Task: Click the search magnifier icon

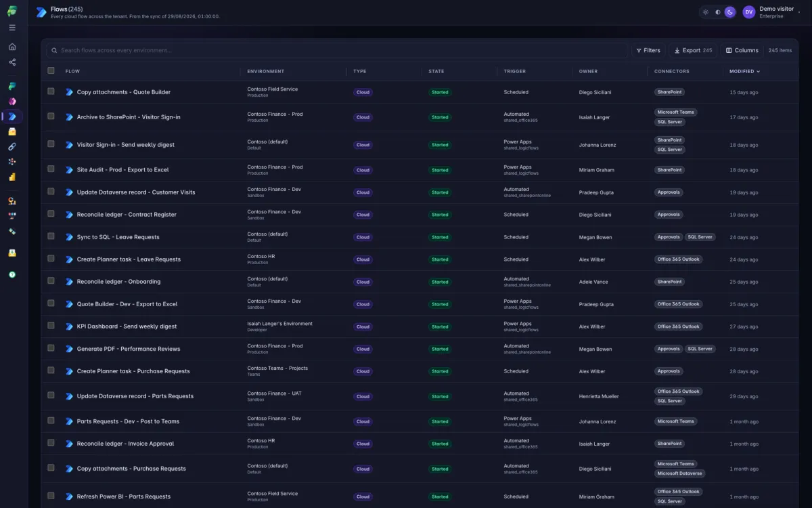Action: coord(54,50)
